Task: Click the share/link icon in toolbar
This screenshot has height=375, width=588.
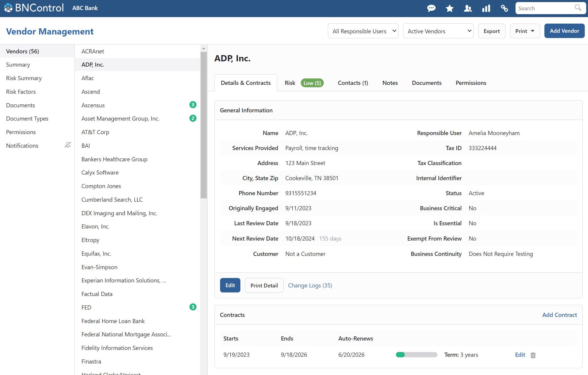Action: pyautogui.click(x=504, y=8)
